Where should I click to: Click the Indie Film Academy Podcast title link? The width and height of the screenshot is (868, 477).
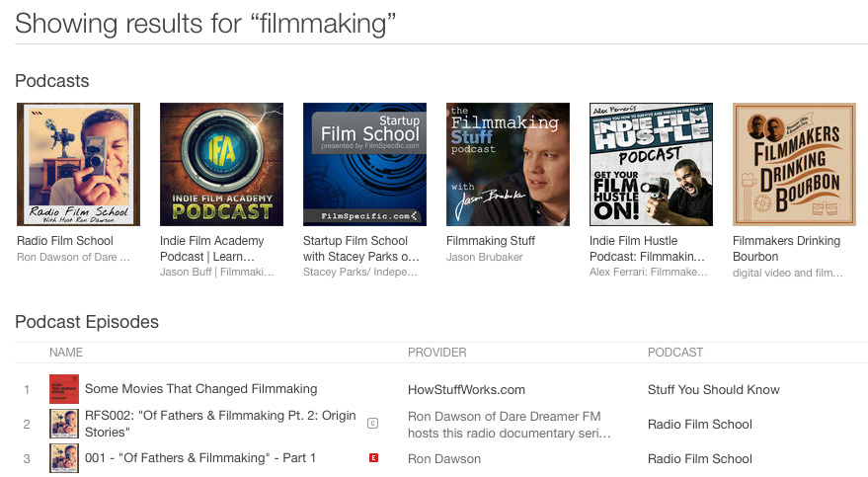pyautogui.click(x=212, y=249)
